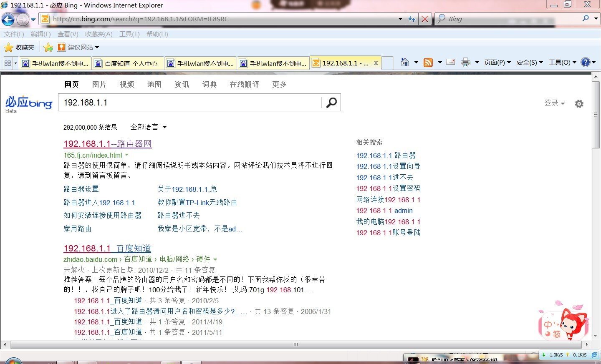The height and width of the screenshot is (364, 601).
Task: Click the toolbar search magnifier icon
Action: pyautogui.click(x=586, y=18)
